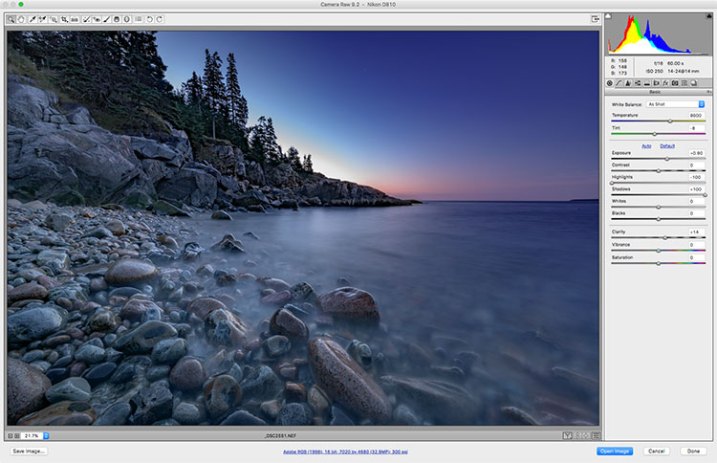Viewport: 717px width, 463px height.
Task: Open workflow options link Adobe RGB
Action: click(x=345, y=452)
